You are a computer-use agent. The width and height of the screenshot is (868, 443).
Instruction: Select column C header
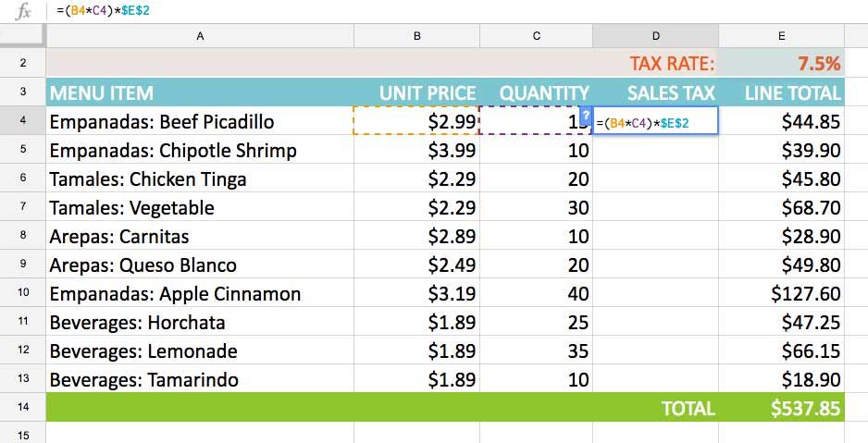pos(536,36)
